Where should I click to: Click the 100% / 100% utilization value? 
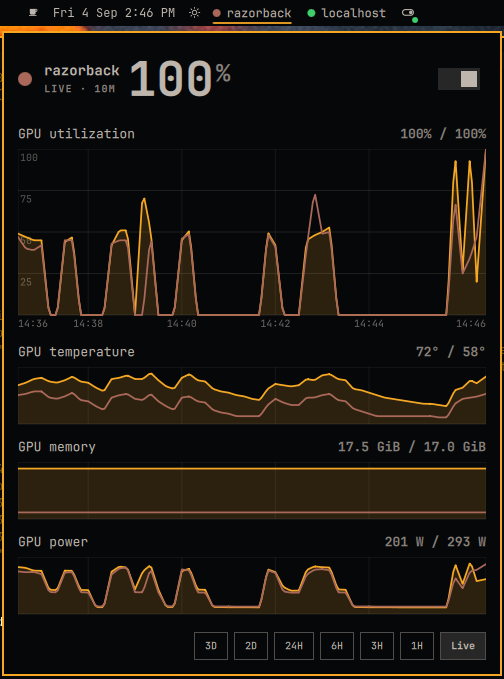(443, 134)
